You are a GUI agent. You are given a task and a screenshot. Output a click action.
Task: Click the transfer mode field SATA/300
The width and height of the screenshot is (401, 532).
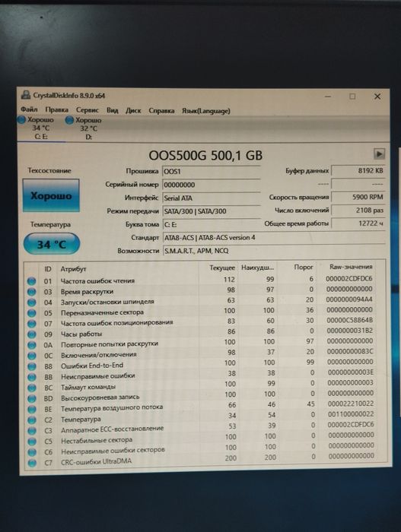click(212, 211)
